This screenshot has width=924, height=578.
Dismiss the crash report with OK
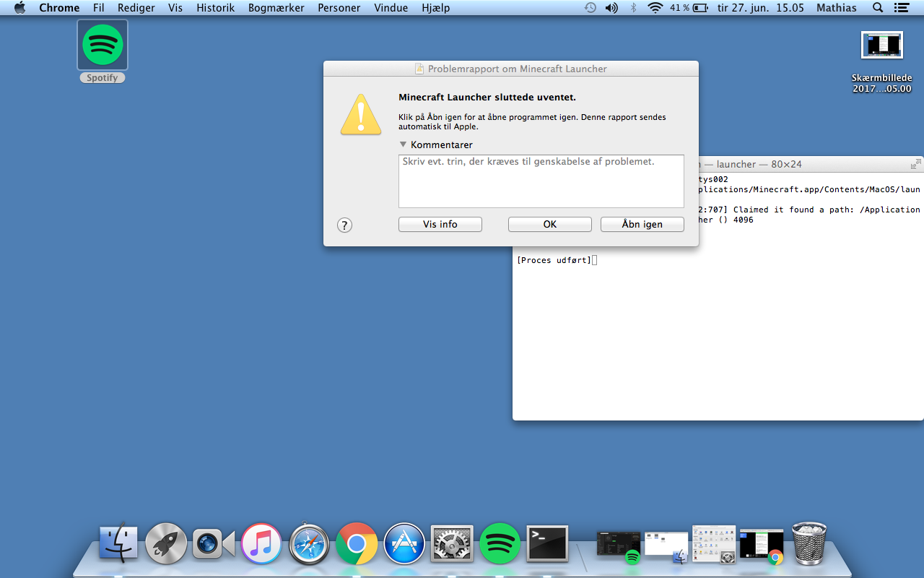[550, 225]
